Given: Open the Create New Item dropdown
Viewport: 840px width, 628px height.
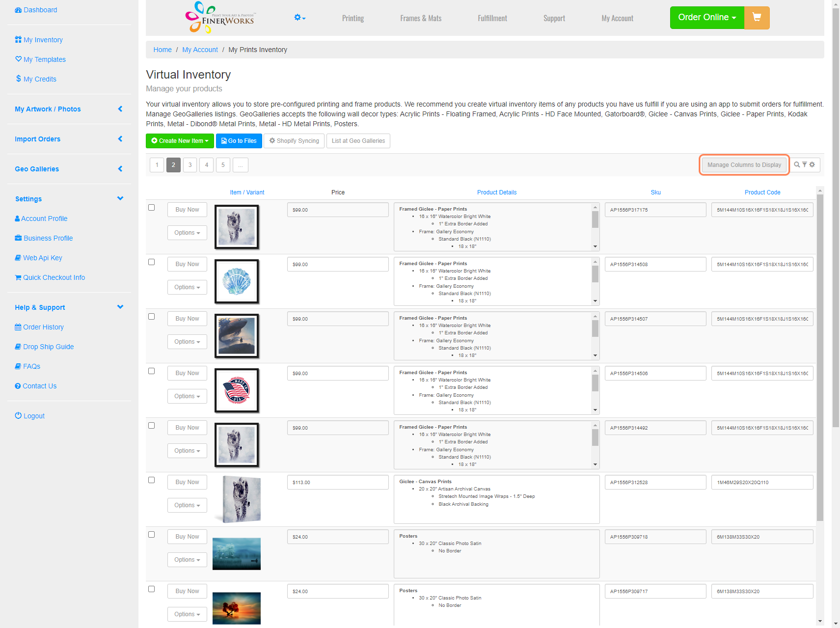Looking at the screenshot, I should coord(180,141).
